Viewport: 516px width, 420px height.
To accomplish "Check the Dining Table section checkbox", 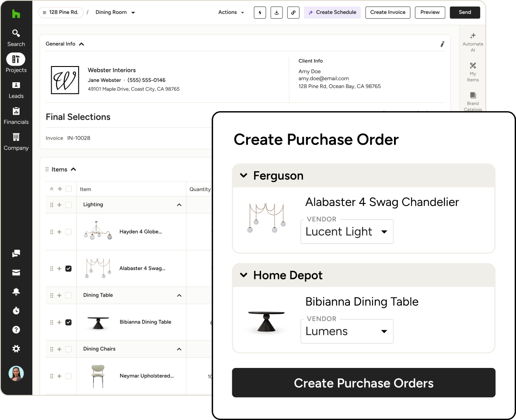I will (x=69, y=296).
